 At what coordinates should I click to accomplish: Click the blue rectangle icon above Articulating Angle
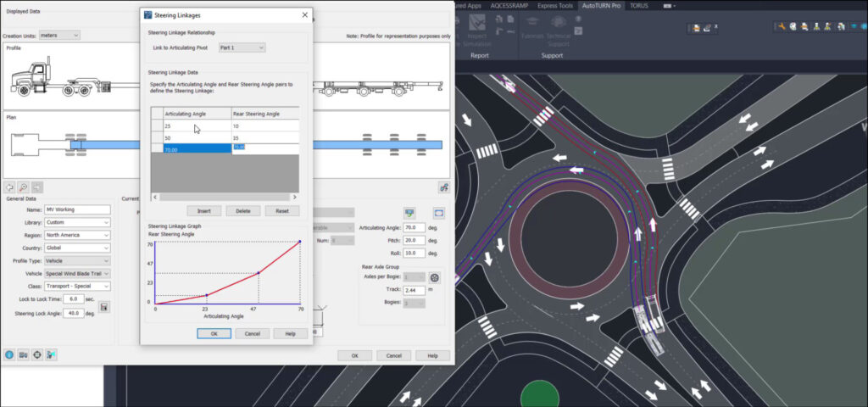[x=439, y=213]
